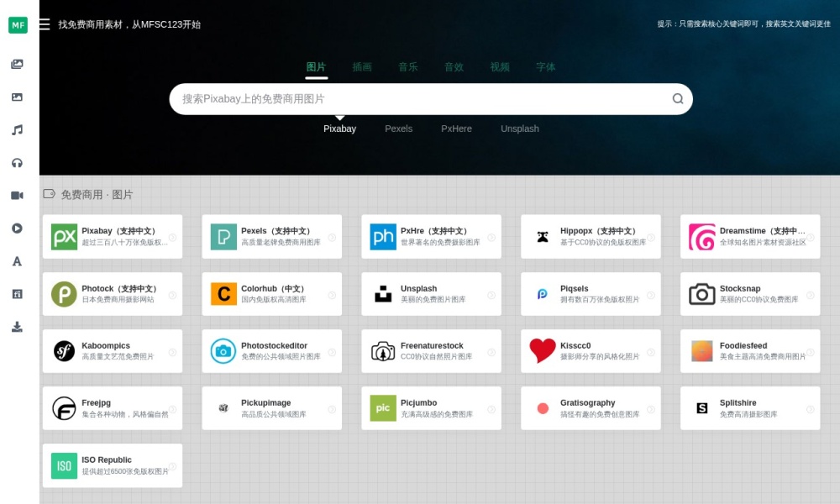The image size is (840, 504).
Task: Select the headphones sound effects icon
Action: point(17,163)
